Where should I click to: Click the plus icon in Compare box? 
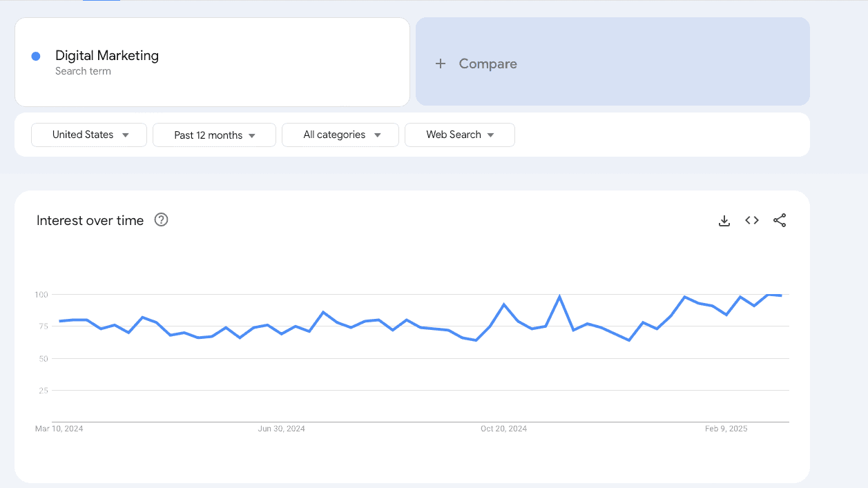pyautogui.click(x=441, y=64)
